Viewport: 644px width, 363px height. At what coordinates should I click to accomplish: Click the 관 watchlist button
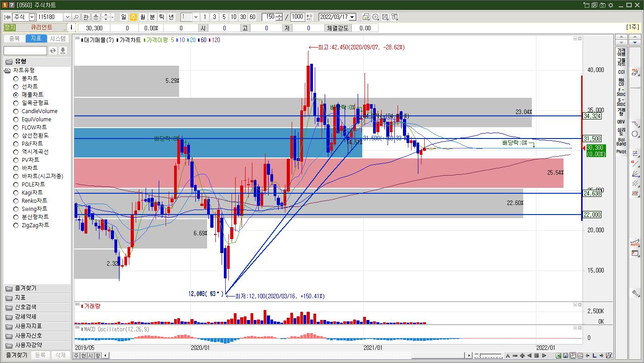[86, 17]
